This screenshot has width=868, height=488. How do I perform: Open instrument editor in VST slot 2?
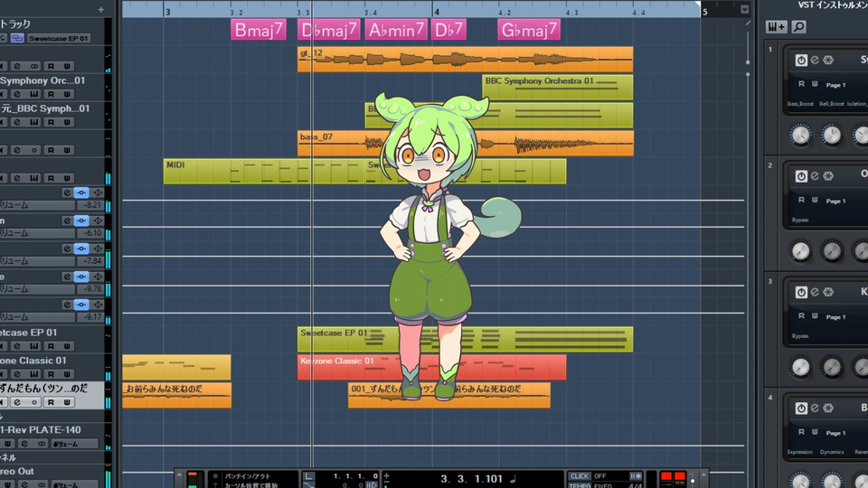coord(815,176)
